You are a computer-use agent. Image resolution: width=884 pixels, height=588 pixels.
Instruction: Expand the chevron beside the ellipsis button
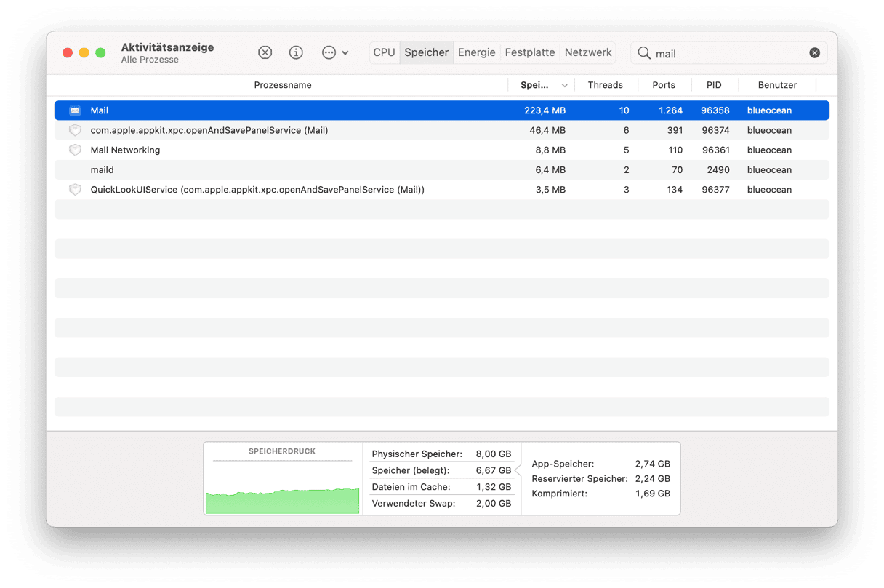coord(345,53)
